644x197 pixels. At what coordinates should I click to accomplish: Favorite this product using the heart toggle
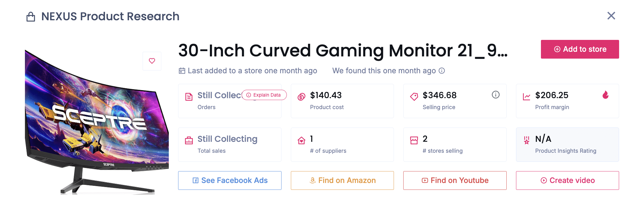click(x=152, y=61)
